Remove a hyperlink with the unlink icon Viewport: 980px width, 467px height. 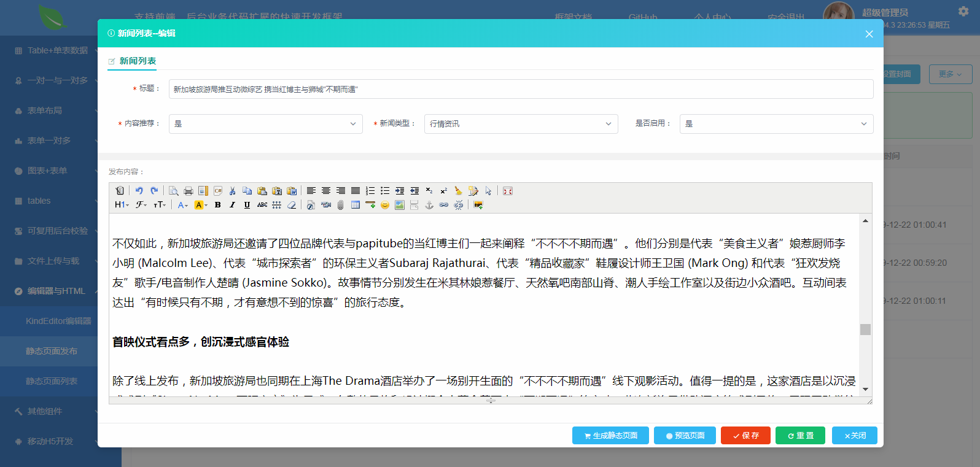(459, 205)
